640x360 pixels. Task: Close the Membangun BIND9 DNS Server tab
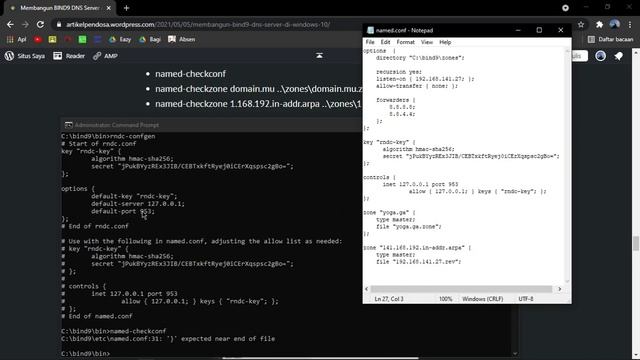click(109, 8)
